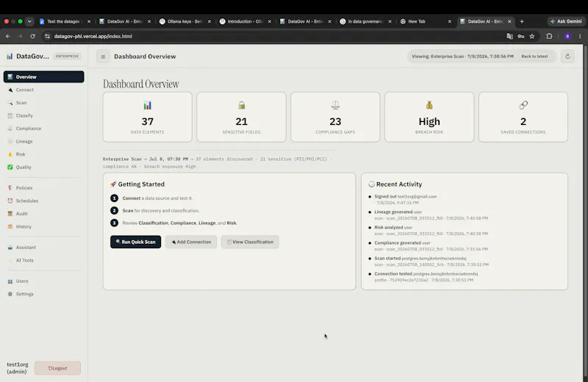The height and width of the screenshot is (382, 588).
Task: Click the Ask Gemini button
Action: [x=566, y=21]
